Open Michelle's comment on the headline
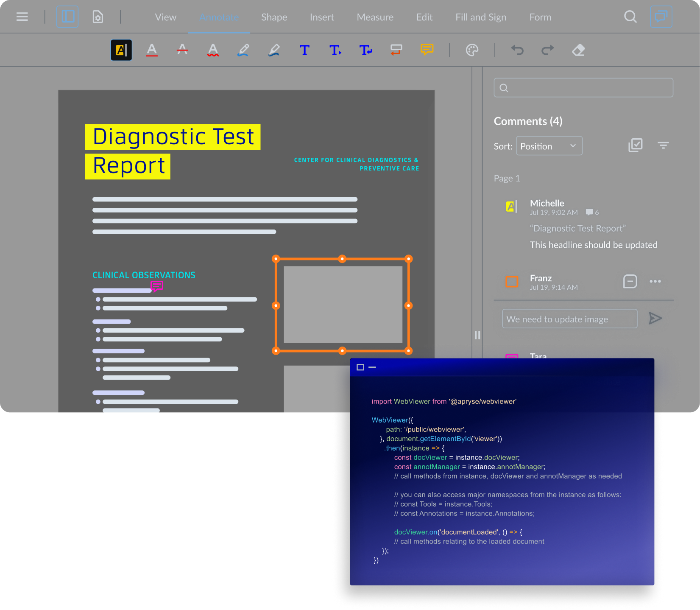 pos(583,224)
